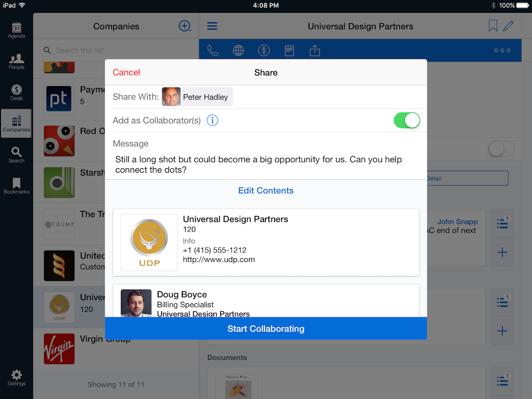Open the three-dot more options
The image size is (532, 399).
tap(502, 51)
